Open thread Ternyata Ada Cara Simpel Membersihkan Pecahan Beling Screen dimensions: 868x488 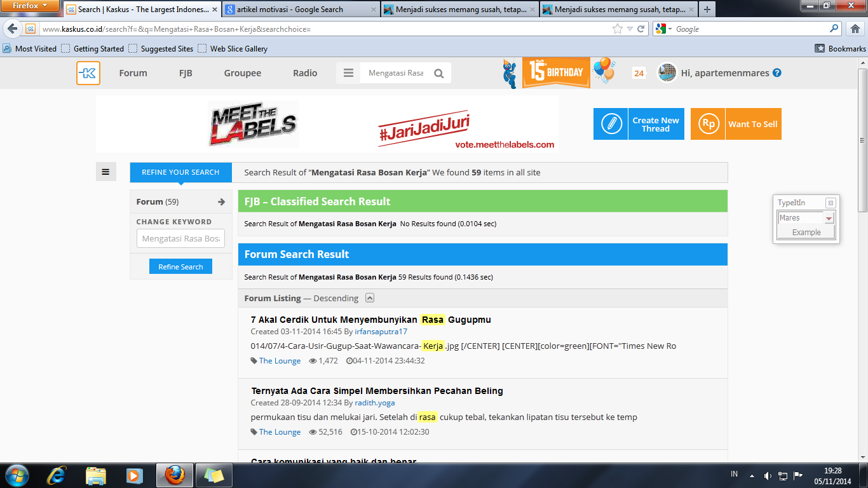377,391
